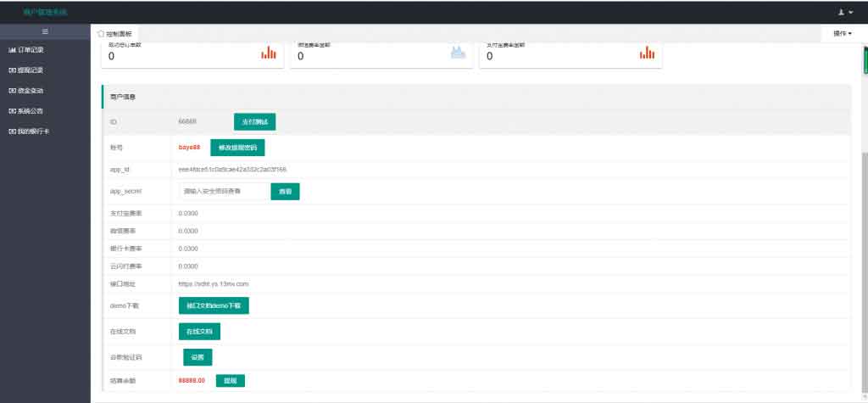The height and width of the screenshot is (403, 868).
Task: Select 系统公告 from the sidebar
Action: 30,111
